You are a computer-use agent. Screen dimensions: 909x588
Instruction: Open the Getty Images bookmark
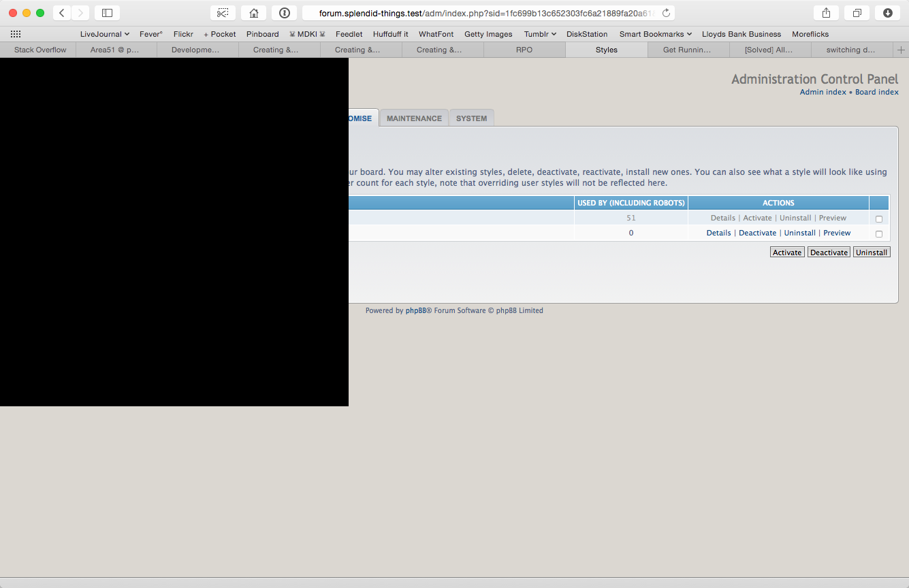pos(488,34)
